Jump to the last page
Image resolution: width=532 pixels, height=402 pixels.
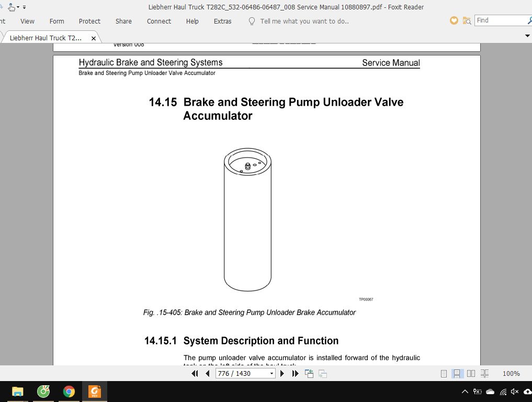tap(295, 373)
